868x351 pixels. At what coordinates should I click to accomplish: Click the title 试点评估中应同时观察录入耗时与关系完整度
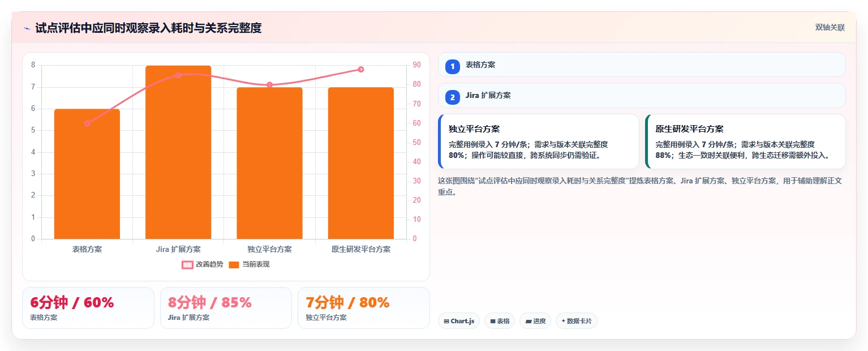pyautogui.click(x=148, y=28)
